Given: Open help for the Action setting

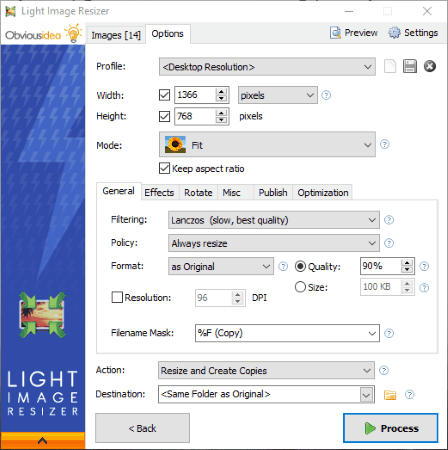Looking at the screenshot, I should pyautogui.click(x=384, y=370).
